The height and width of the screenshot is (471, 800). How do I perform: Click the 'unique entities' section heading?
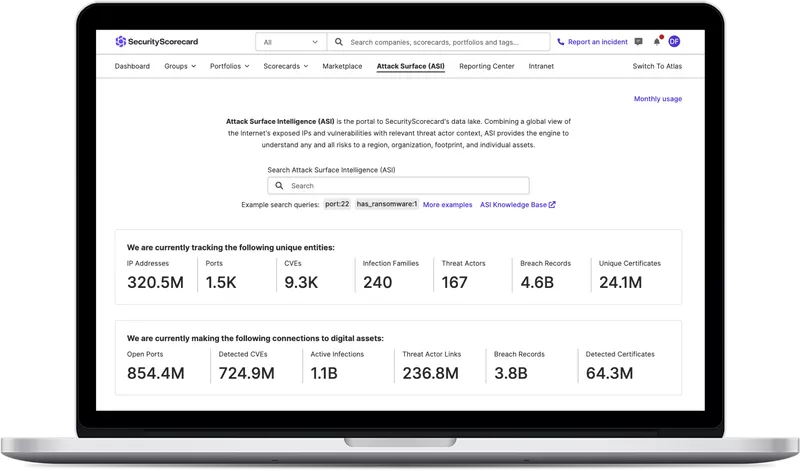(x=231, y=247)
